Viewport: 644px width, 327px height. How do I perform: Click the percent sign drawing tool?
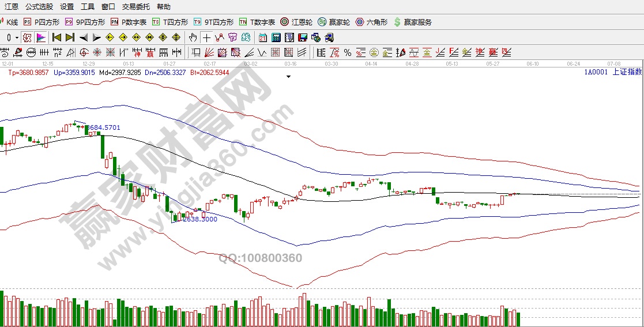(348, 52)
